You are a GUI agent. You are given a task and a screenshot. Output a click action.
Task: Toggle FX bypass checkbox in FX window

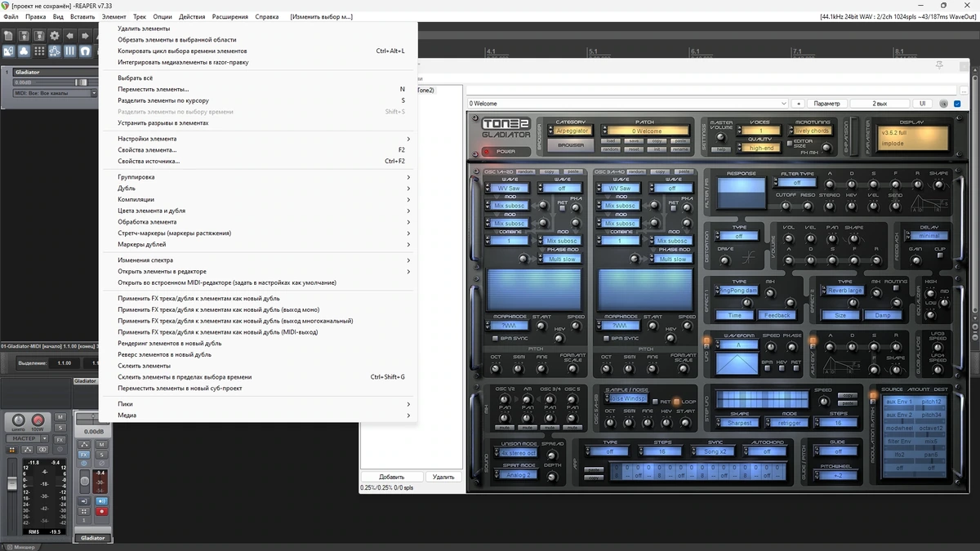pos(957,104)
